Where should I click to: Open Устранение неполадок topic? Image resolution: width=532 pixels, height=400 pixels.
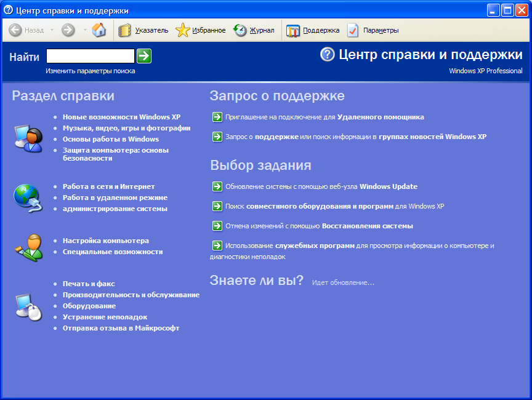tap(105, 317)
